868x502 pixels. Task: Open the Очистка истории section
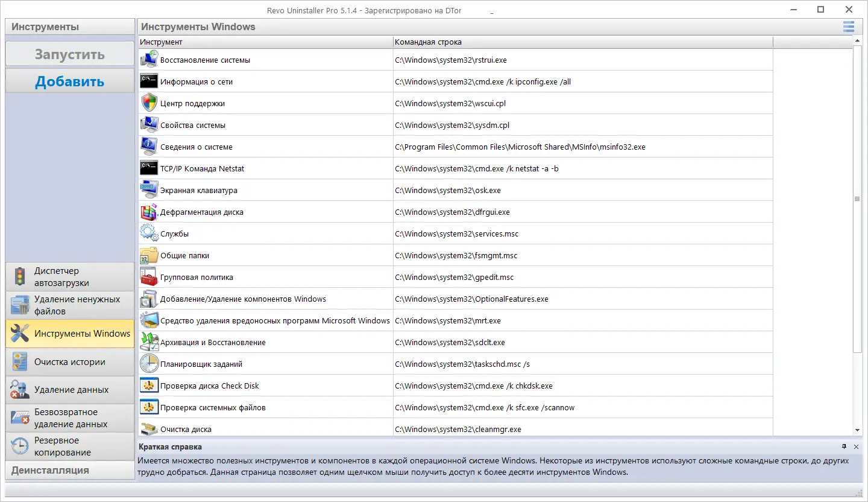70,362
